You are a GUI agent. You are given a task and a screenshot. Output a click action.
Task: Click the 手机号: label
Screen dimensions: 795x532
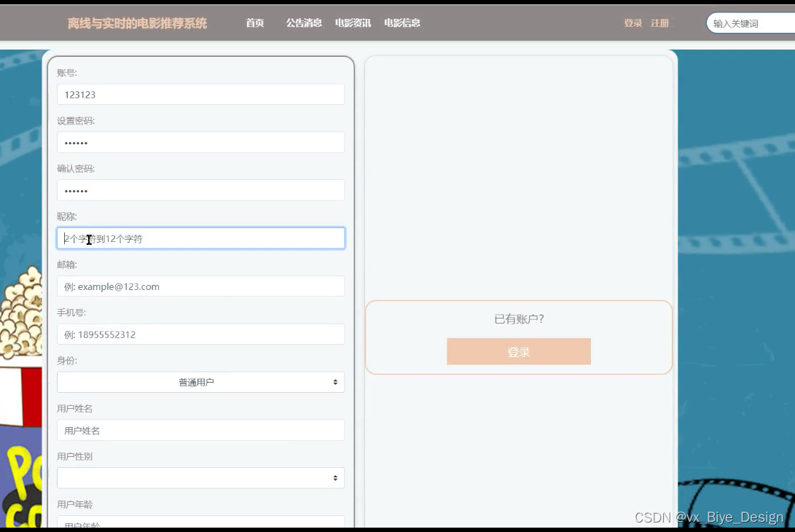click(71, 313)
